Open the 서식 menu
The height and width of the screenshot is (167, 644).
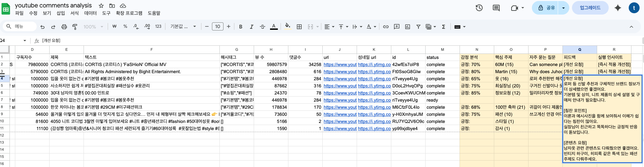pos(74,13)
